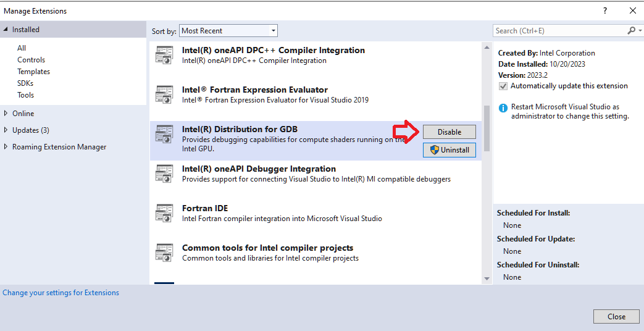Select the SDKs category
The image size is (644, 331).
(25, 83)
